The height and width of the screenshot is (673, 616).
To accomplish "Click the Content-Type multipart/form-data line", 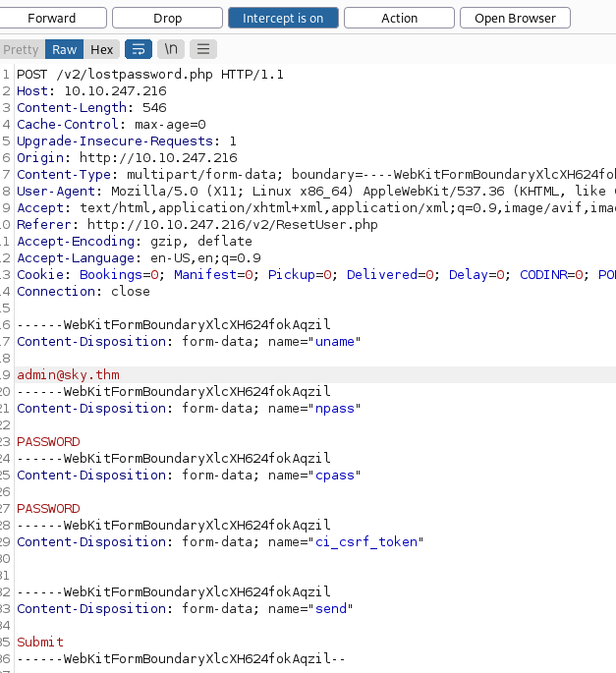I will [x=316, y=175].
